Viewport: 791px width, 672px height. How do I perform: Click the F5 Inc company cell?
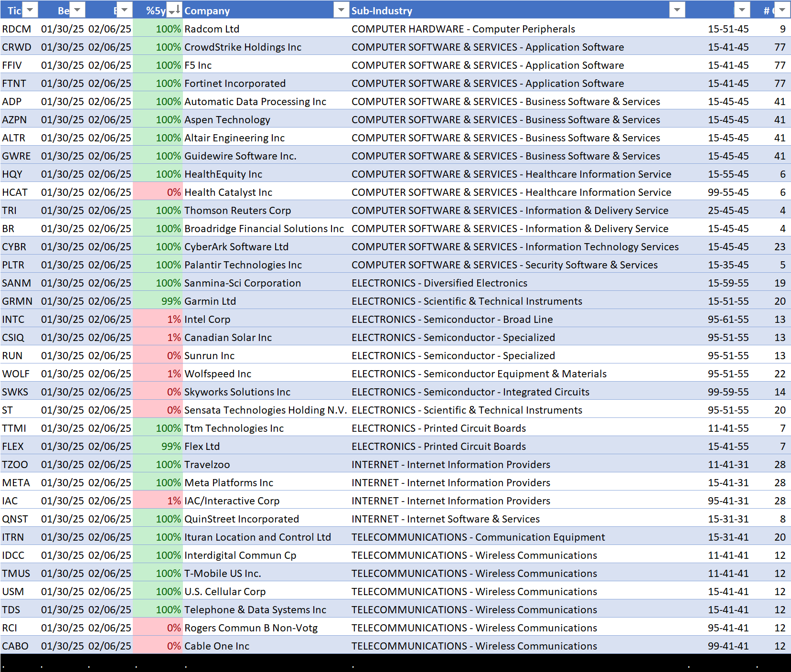click(x=266, y=65)
